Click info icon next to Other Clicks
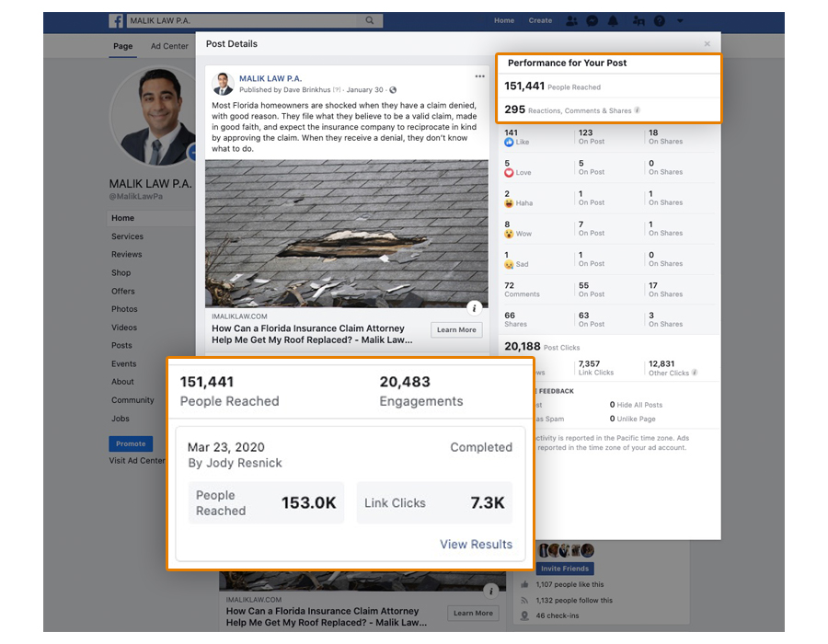The height and width of the screenshot is (644, 828). pyautogui.click(x=695, y=373)
